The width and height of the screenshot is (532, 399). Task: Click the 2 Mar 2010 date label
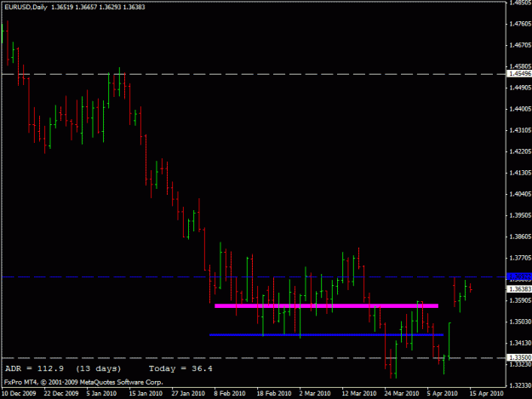click(x=315, y=394)
